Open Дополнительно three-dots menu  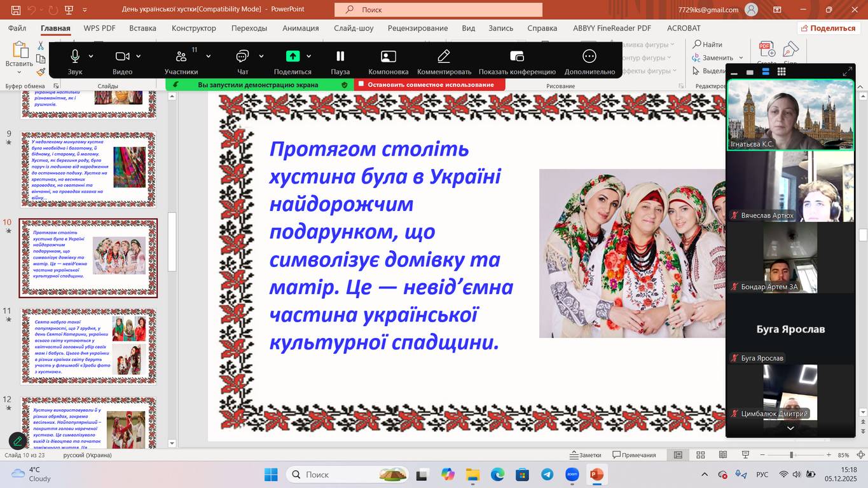(x=589, y=57)
